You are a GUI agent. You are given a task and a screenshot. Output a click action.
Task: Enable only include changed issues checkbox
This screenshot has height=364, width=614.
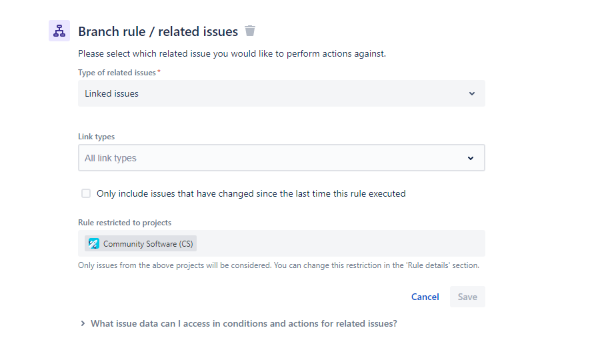click(x=86, y=193)
